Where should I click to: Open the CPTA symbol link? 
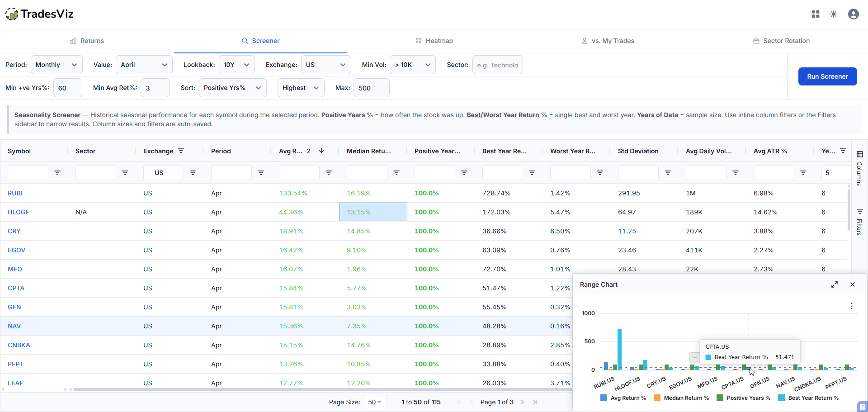click(x=16, y=288)
